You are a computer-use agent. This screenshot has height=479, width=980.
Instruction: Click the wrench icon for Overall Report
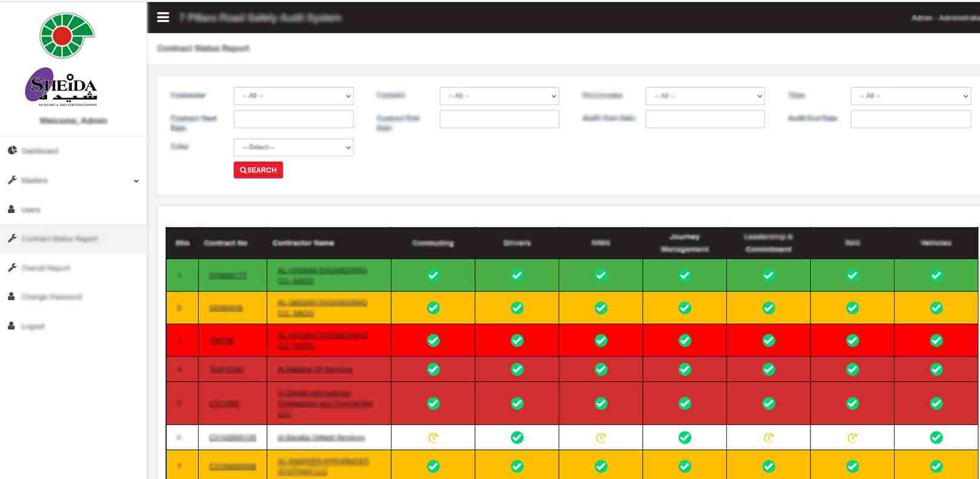(x=12, y=267)
